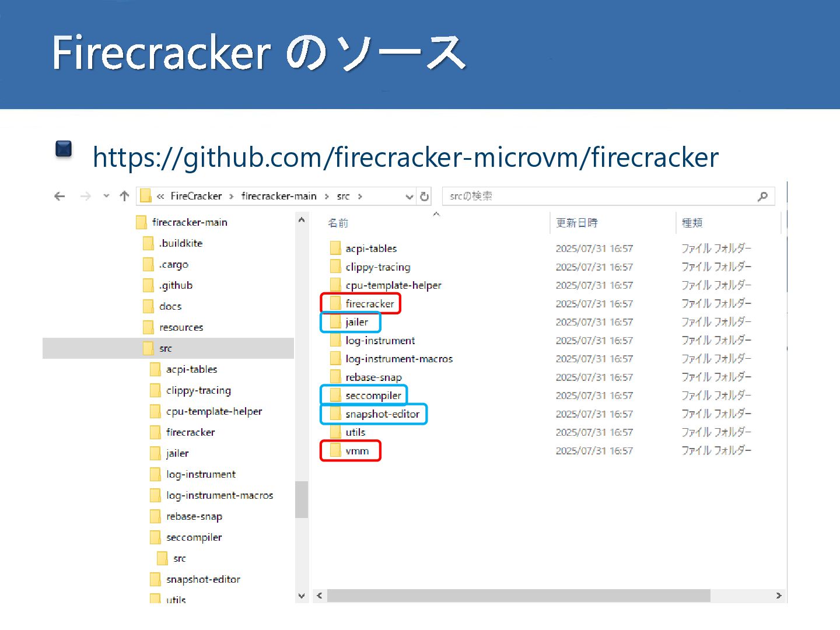The image size is (840, 630).
Task: Click horizontal scrollbar right arrow
Action: pos(779,596)
